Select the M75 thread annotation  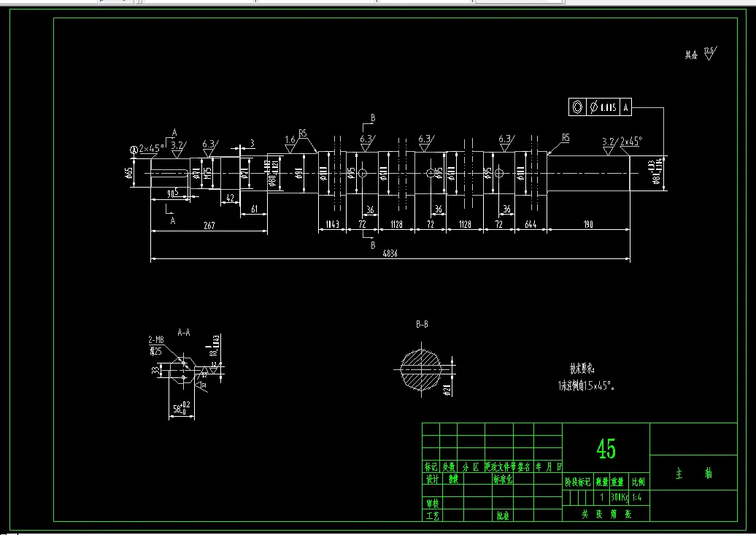[207, 174]
